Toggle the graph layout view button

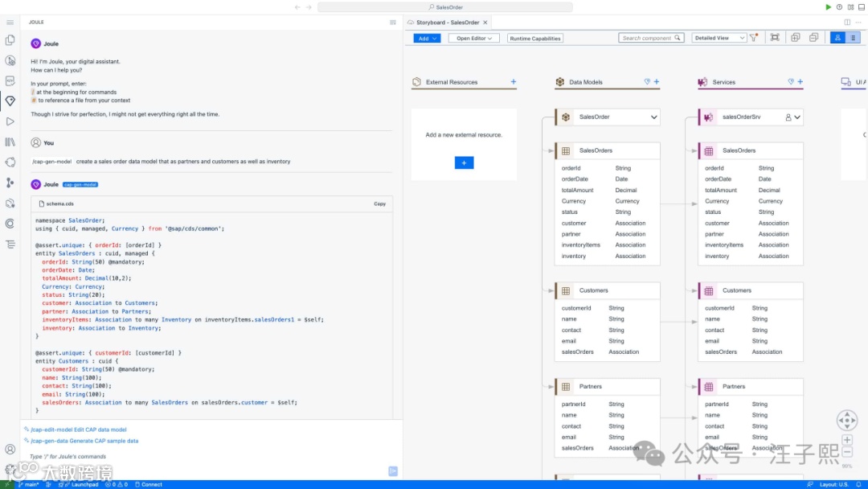click(x=837, y=38)
